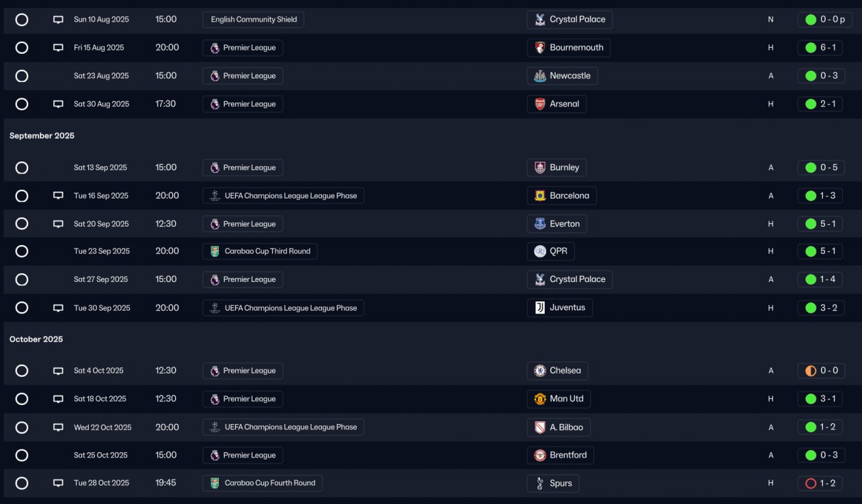The width and height of the screenshot is (862, 504).
Task: Select the radio circle for the Chelsea fixture
Action: pyautogui.click(x=22, y=371)
